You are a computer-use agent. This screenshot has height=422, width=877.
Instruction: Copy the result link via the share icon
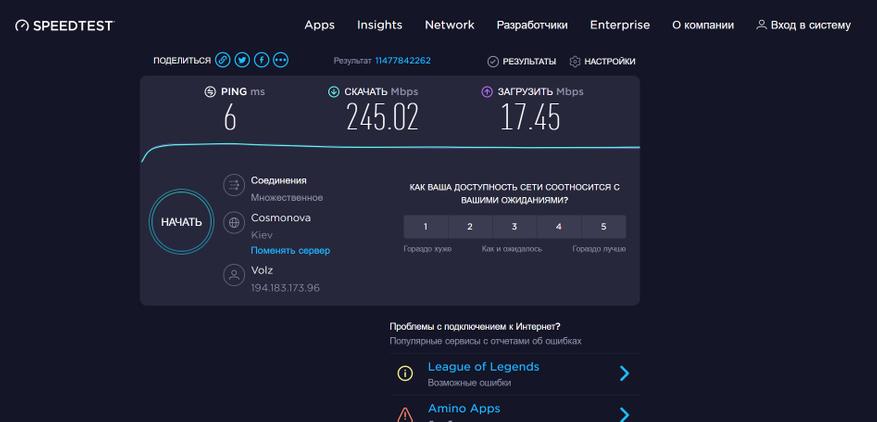pyautogui.click(x=223, y=60)
